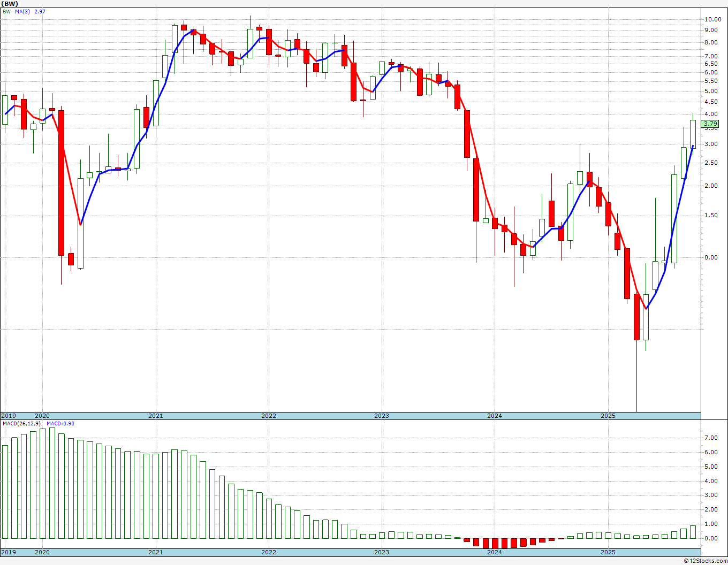Click 2023 on the price chart time axis
Image resolution: width=728 pixels, height=565 pixels.
click(x=382, y=416)
